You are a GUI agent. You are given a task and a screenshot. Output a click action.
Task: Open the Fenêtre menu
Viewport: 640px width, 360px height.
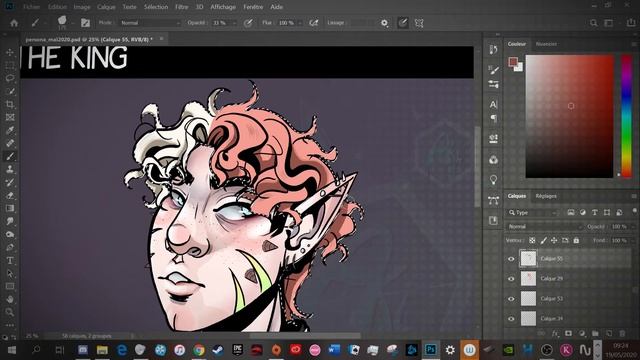pyautogui.click(x=253, y=7)
